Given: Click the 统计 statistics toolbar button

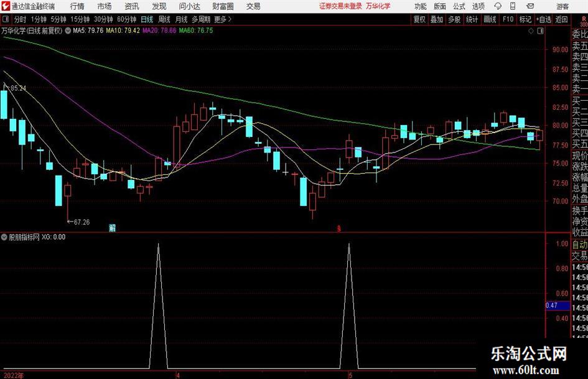Looking at the screenshot, I should point(472,19).
